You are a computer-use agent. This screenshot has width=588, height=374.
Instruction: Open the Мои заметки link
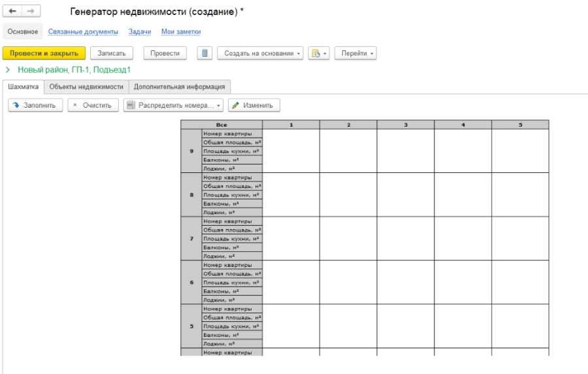(x=181, y=31)
